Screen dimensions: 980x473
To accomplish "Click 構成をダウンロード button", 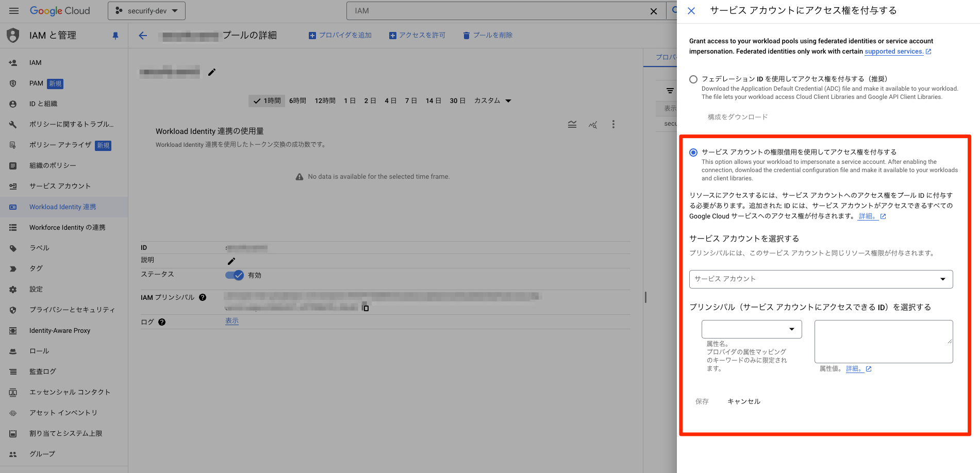I will point(738,117).
